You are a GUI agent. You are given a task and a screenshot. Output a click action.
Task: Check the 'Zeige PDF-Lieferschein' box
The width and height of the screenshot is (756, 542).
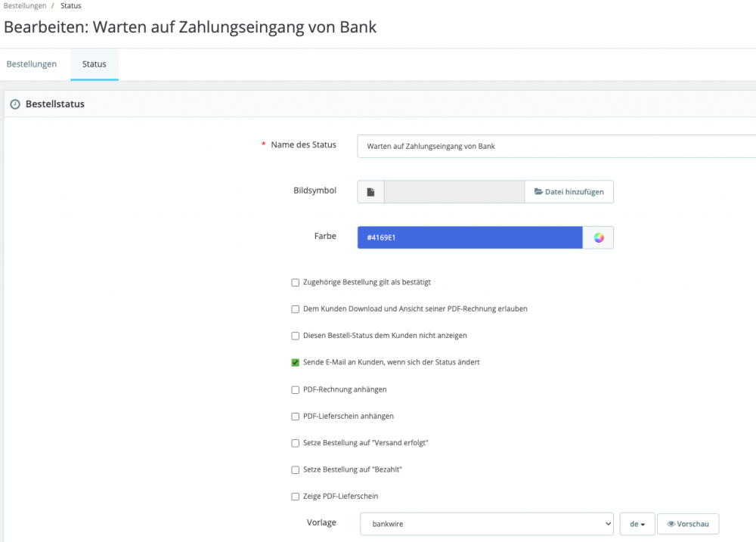[x=295, y=496]
